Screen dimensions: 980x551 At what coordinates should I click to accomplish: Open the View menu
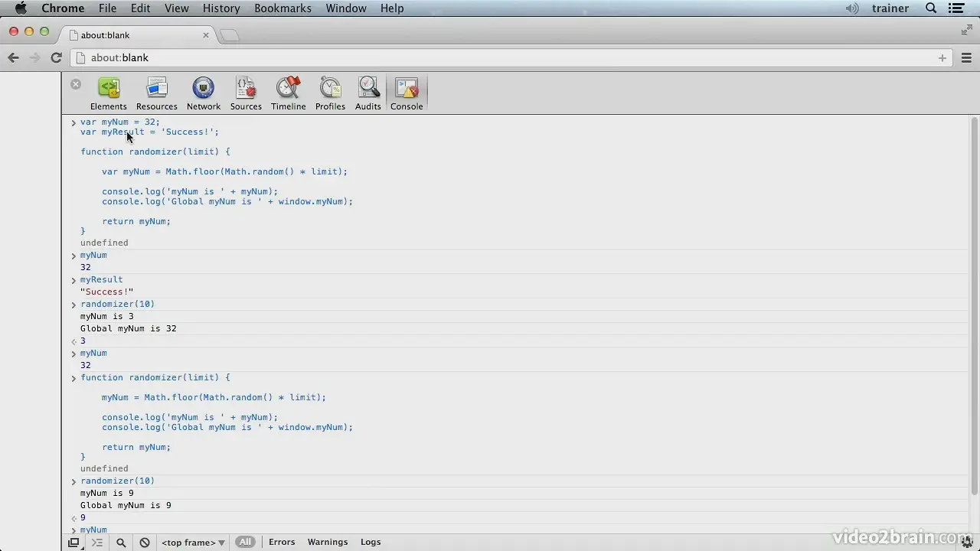pos(176,8)
